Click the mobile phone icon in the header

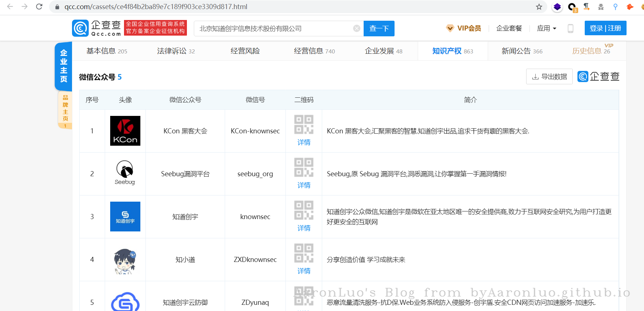(570, 28)
